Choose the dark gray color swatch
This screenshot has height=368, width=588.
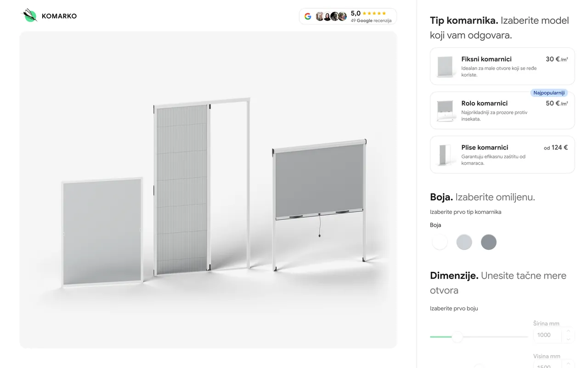tap(489, 242)
